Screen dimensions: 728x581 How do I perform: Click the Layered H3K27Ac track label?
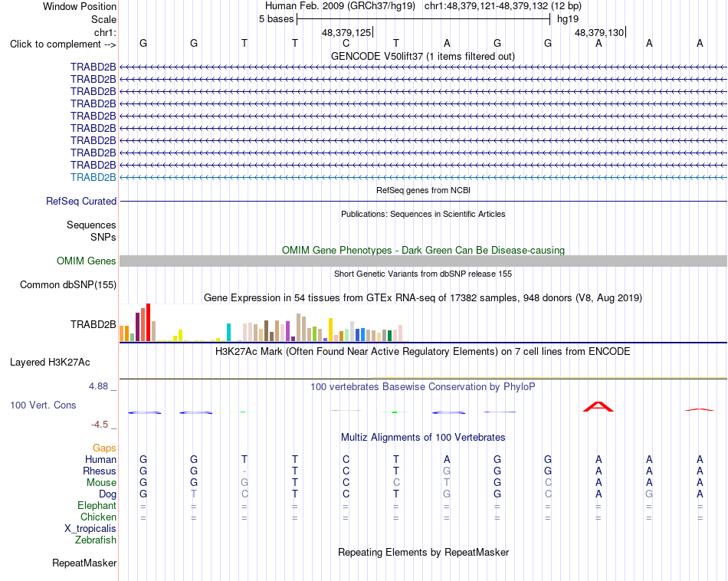[x=50, y=363]
